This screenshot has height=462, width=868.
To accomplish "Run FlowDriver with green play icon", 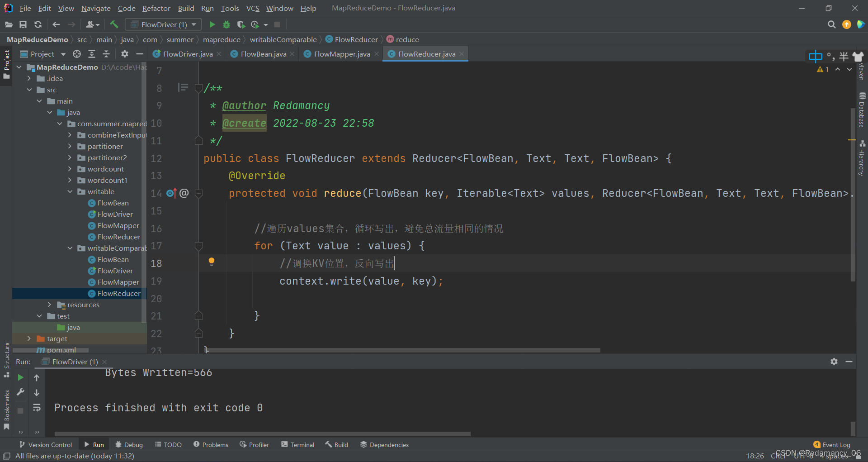I will [212, 24].
